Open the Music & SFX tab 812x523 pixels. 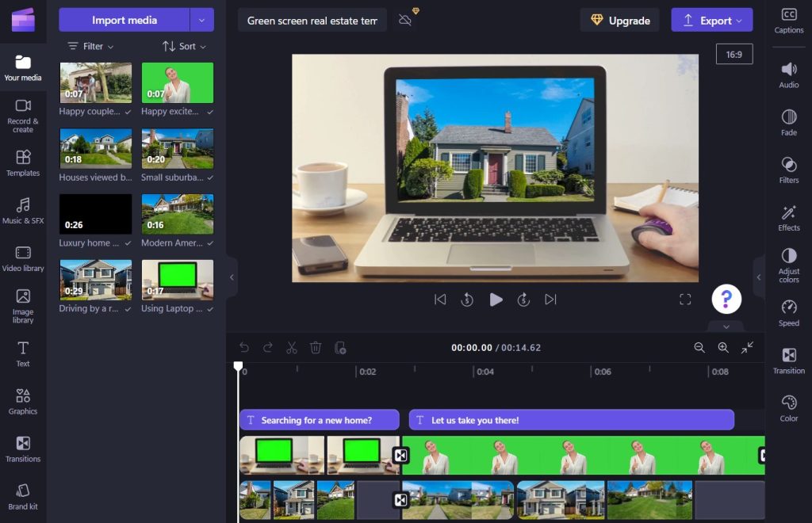tap(23, 210)
